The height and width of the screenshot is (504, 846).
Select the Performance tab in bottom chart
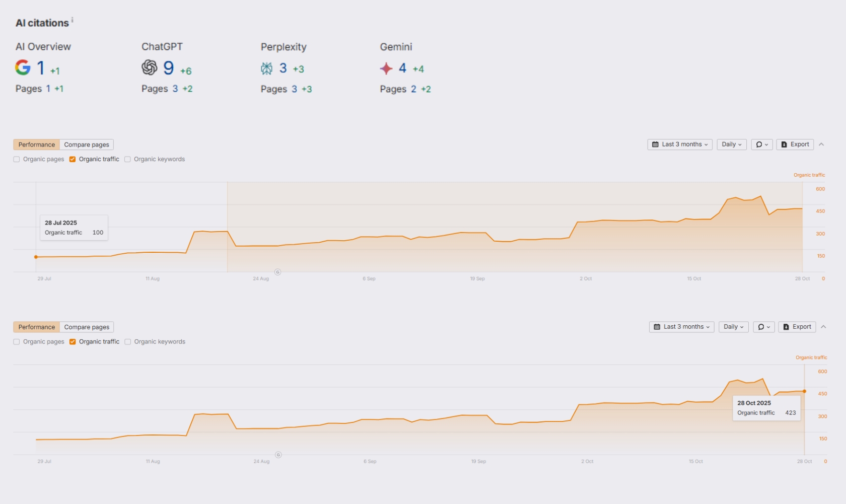pos(37,327)
